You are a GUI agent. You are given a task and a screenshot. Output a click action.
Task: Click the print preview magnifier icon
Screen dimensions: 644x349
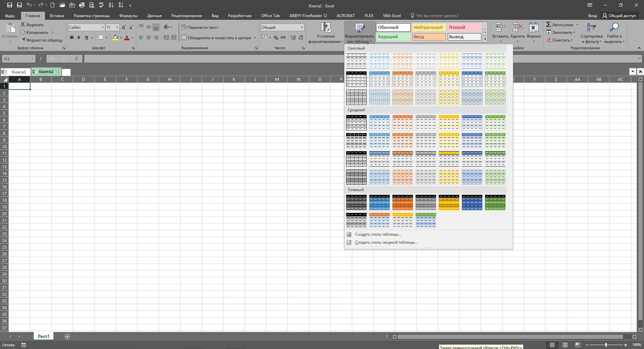click(92, 5)
